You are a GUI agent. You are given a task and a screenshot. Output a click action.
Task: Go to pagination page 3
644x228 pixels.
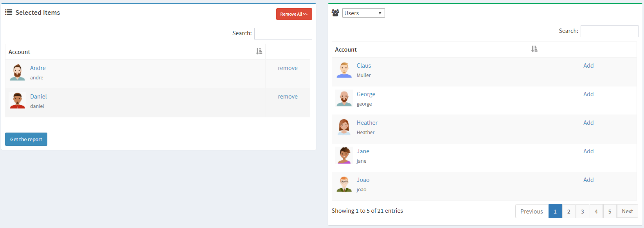click(x=582, y=211)
